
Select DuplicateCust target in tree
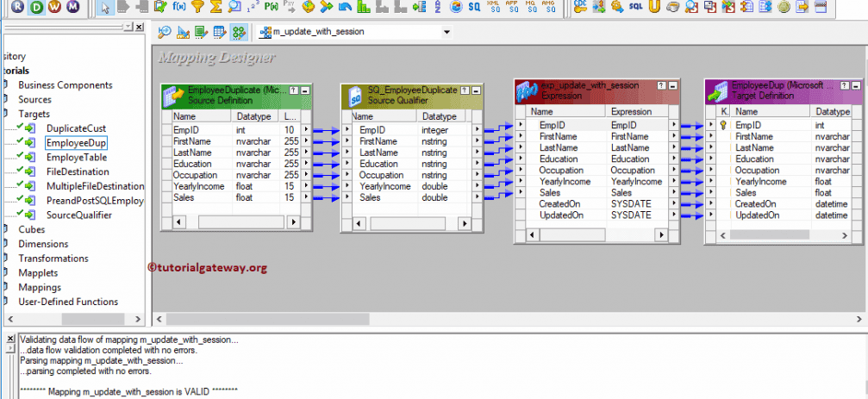pos(76,128)
